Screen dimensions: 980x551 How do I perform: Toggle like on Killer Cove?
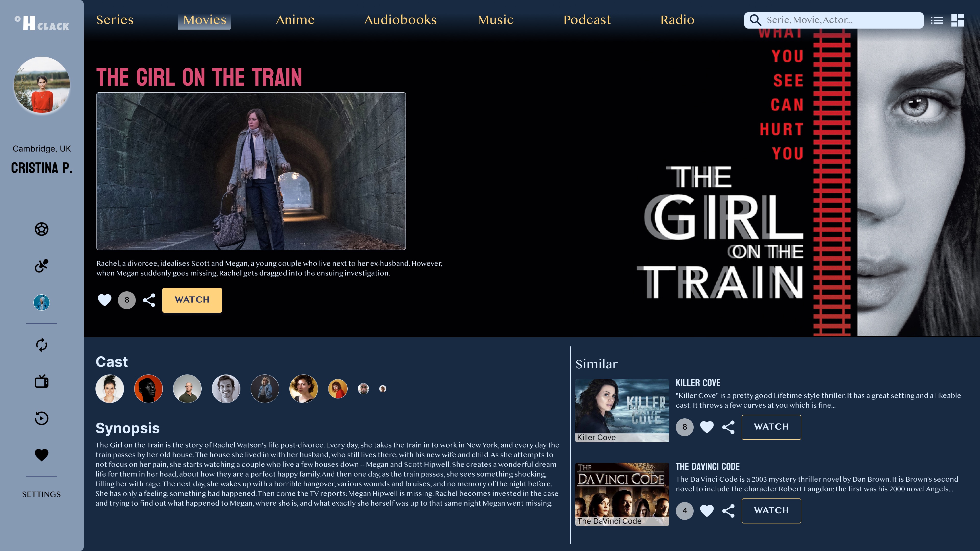point(707,427)
